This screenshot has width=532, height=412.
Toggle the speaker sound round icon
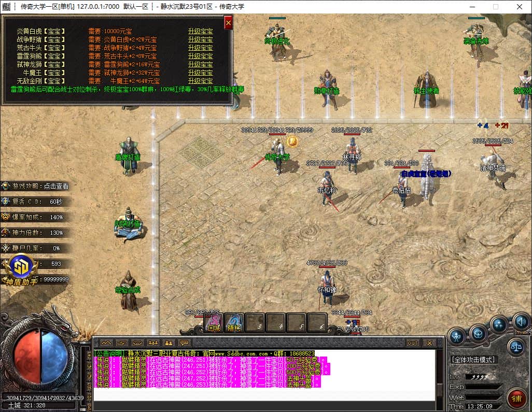pos(521,321)
